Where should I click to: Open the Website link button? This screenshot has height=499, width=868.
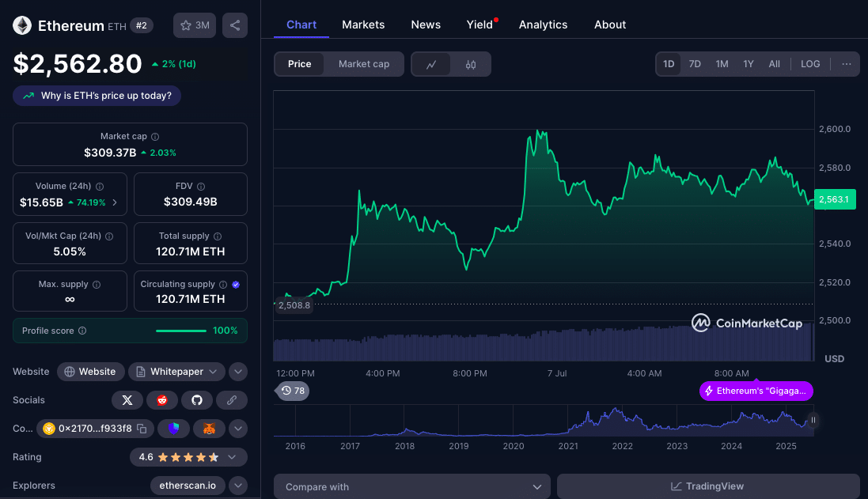pos(90,372)
